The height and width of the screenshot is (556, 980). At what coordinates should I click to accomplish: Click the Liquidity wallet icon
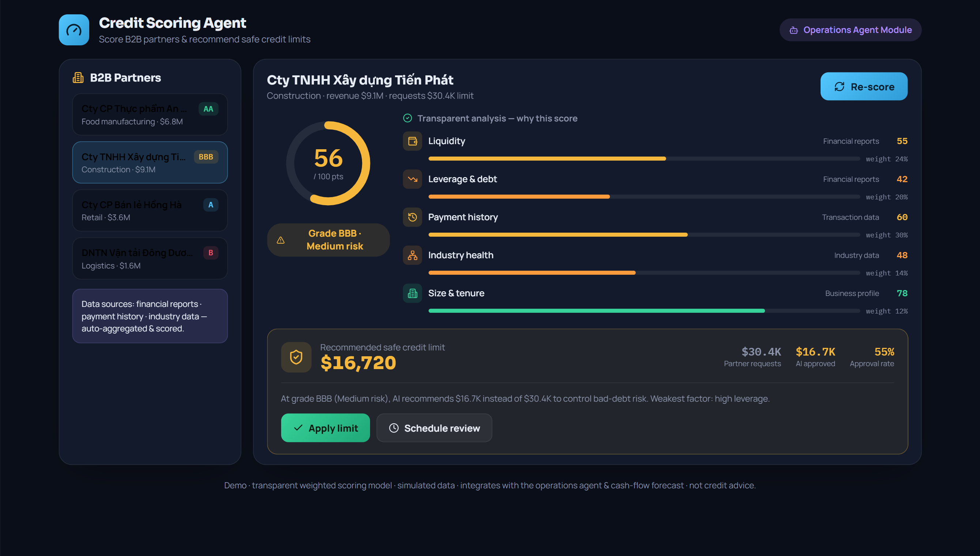tap(412, 141)
